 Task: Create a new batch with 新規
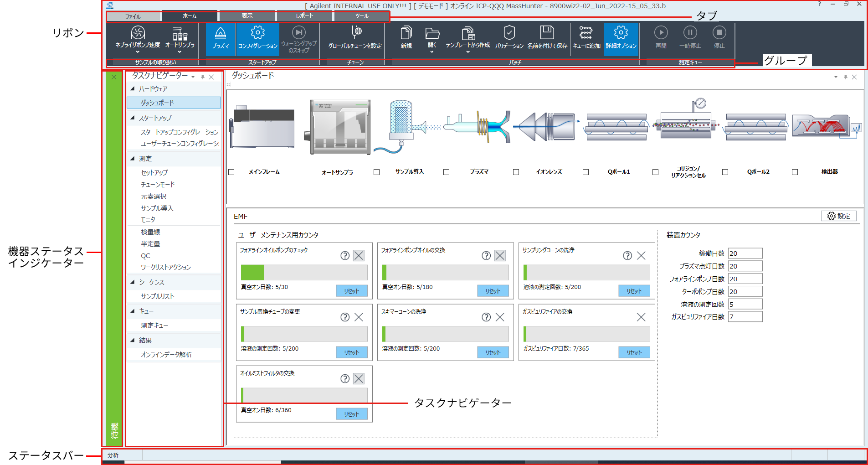[x=406, y=38]
